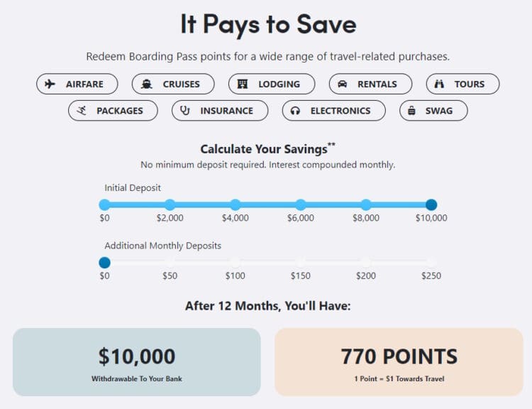The image size is (532, 409).
Task: Set Additional Monthly Deposits to $100
Action: (x=235, y=262)
